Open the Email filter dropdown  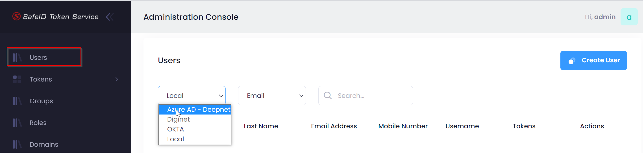[x=272, y=96]
